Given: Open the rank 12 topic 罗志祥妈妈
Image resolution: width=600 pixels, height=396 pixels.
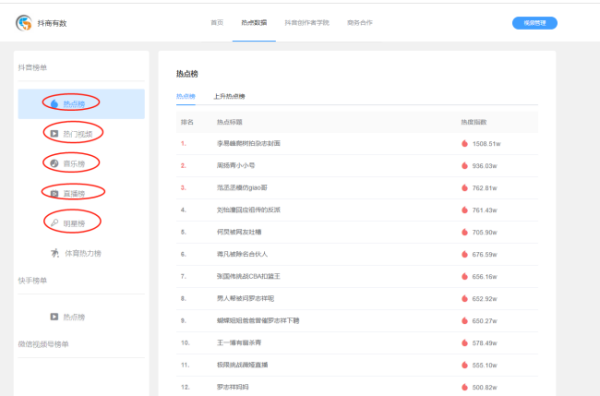Looking at the screenshot, I should click(x=233, y=387).
